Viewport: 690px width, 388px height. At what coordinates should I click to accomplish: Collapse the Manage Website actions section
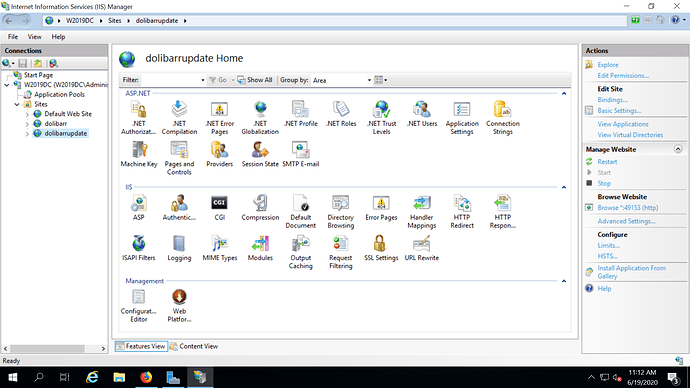(x=678, y=149)
